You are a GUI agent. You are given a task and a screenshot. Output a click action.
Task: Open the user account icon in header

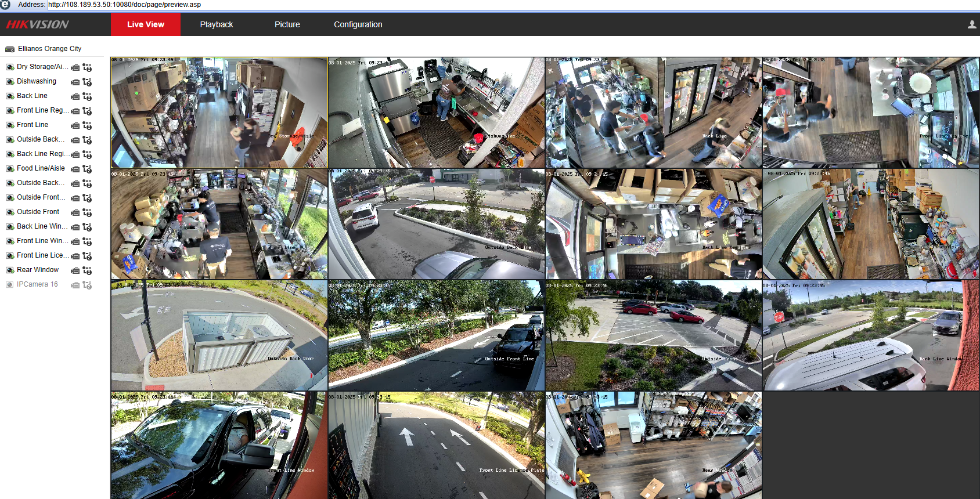point(972,24)
